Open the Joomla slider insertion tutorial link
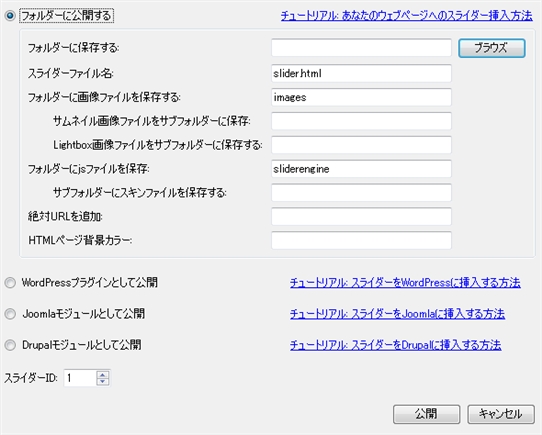Image resolution: width=542 pixels, height=435 pixels. 398,314
